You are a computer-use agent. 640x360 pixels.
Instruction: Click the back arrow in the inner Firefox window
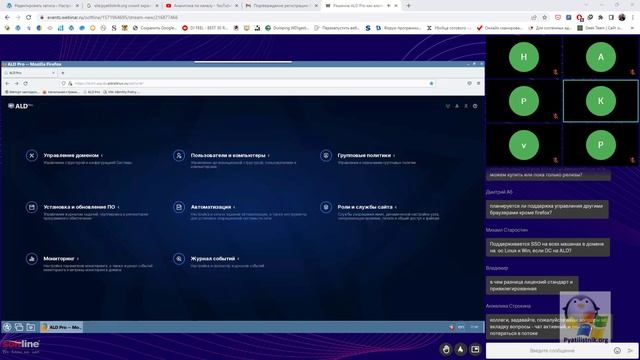7,83
